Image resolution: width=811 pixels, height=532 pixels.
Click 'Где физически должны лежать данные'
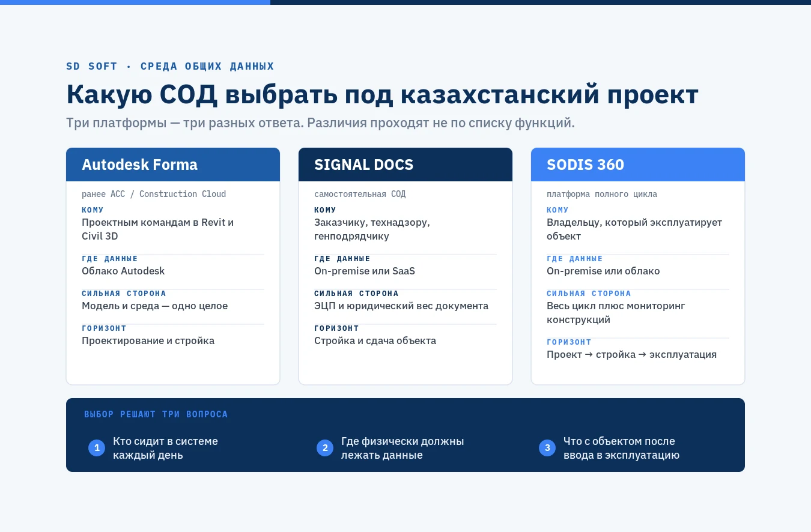pos(402,448)
